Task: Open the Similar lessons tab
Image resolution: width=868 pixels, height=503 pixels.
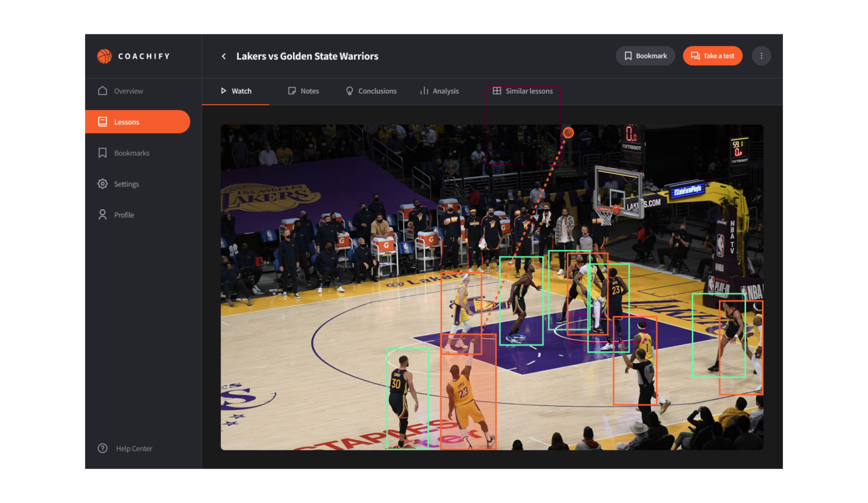Action: 523,91
